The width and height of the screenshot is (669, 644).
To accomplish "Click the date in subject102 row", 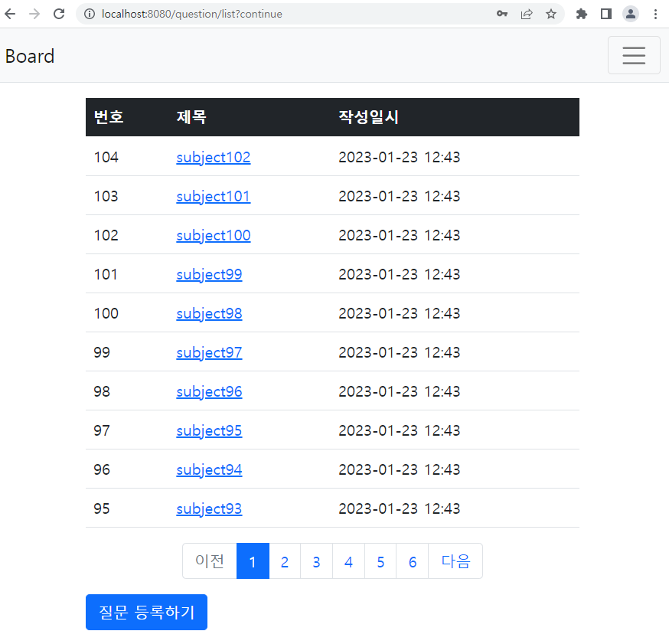I will 400,157.
